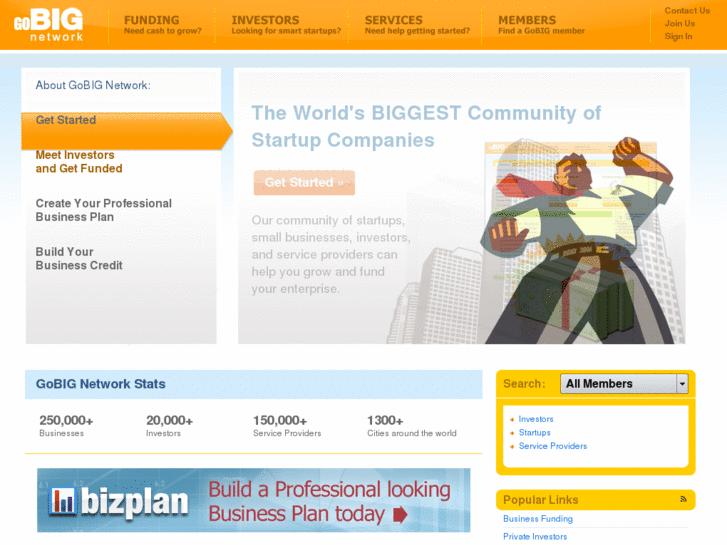
Task: Click the About GoBIG Network heading
Action: (x=93, y=85)
